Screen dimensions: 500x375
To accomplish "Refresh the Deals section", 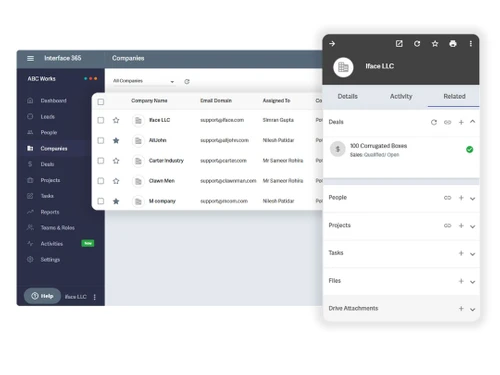I will click(434, 122).
